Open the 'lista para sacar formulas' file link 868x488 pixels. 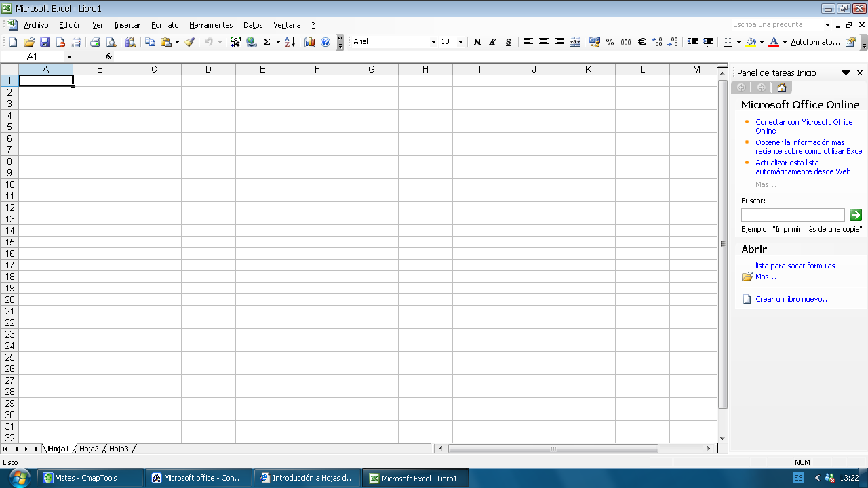click(795, 266)
